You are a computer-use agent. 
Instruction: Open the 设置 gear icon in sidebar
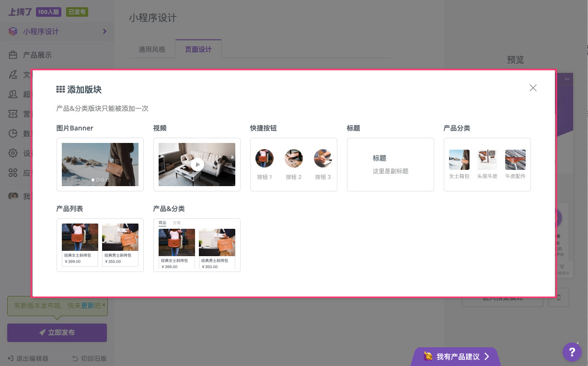(13, 153)
